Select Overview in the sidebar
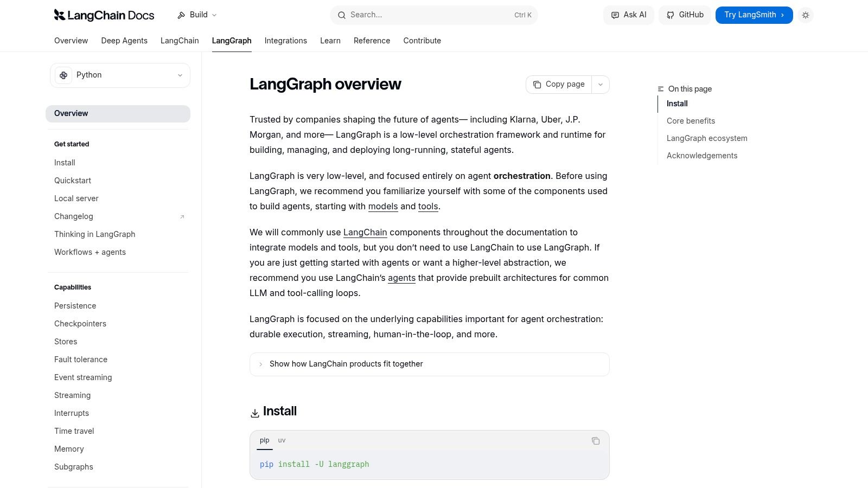 pos(118,114)
